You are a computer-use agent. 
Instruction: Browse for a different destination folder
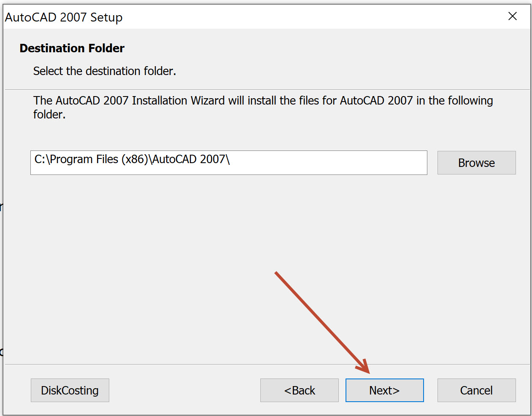click(476, 163)
